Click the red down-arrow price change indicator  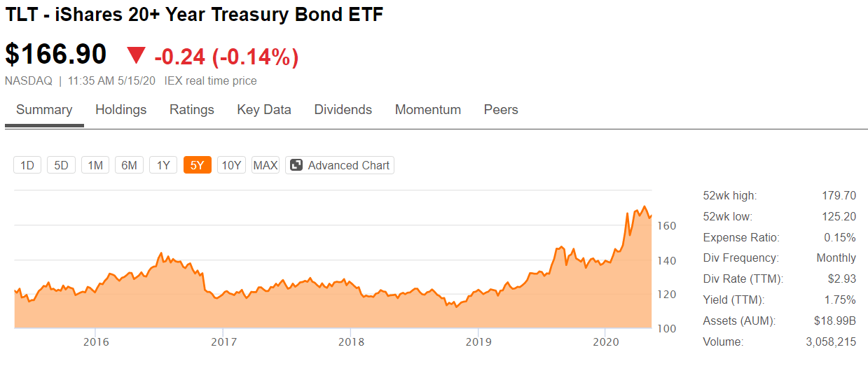point(136,56)
